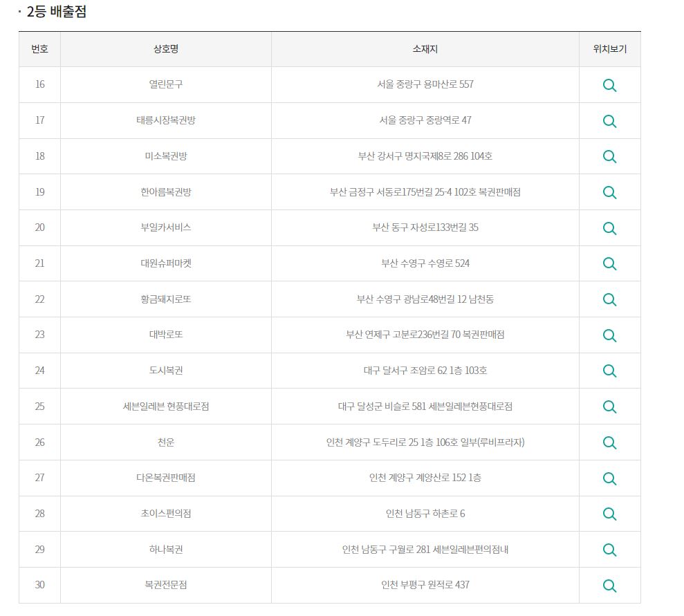View location of 황금돼지로또
The width and height of the screenshot is (684, 616).
pyautogui.click(x=609, y=299)
